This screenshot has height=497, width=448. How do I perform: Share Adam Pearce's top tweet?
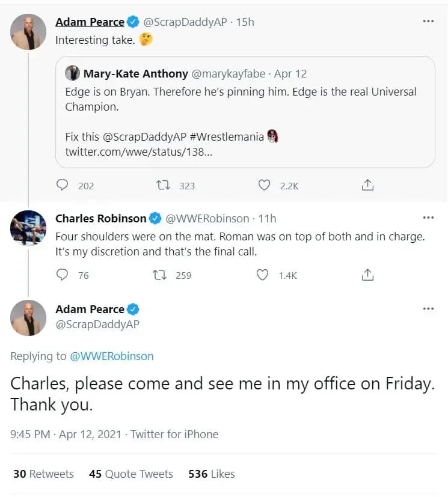tap(367, 186)
